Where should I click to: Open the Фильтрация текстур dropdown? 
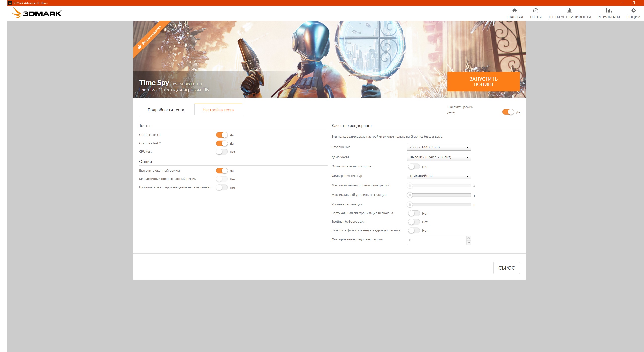pyautogui.click(x=439, y=176)
